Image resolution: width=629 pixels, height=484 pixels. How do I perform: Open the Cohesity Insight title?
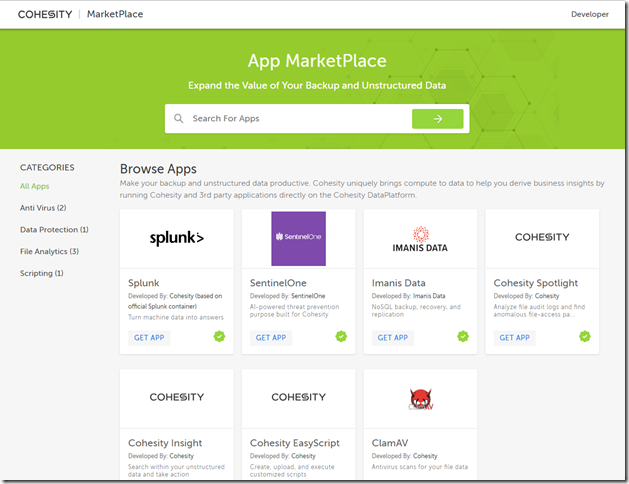(x=165, y=443)
